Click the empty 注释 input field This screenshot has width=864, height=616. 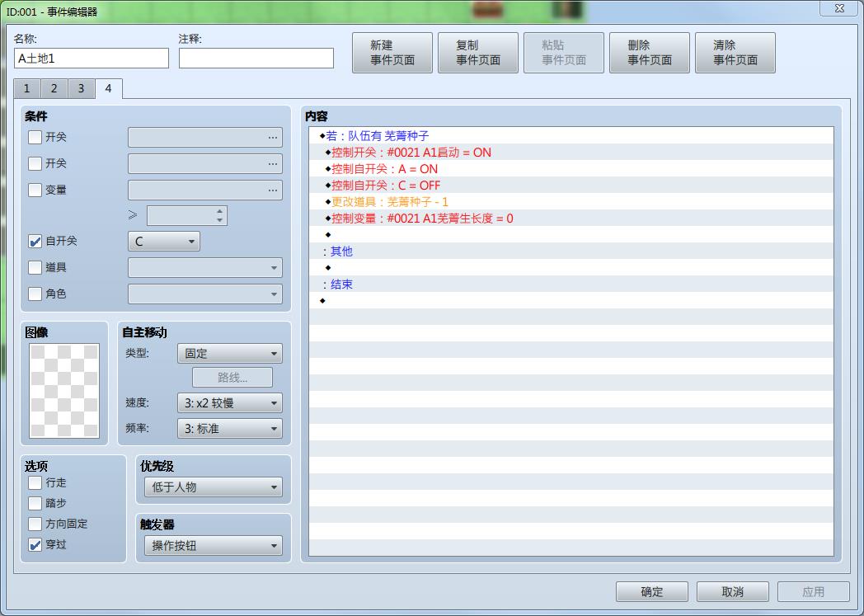coord(256,59)
